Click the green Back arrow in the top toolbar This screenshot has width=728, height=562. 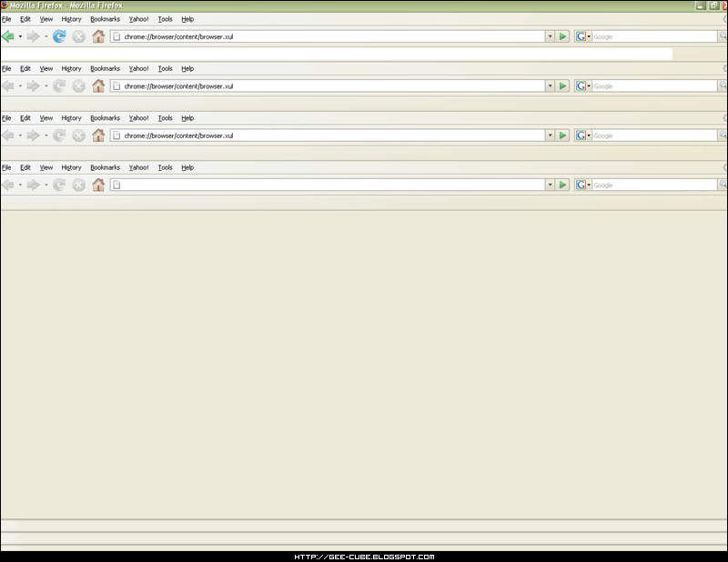(x=8, y=36)
